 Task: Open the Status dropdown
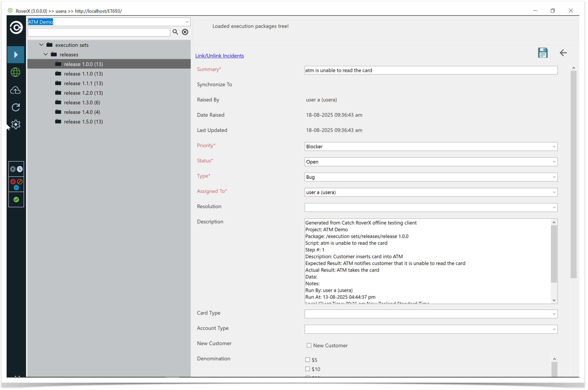[x=431, y=162]
